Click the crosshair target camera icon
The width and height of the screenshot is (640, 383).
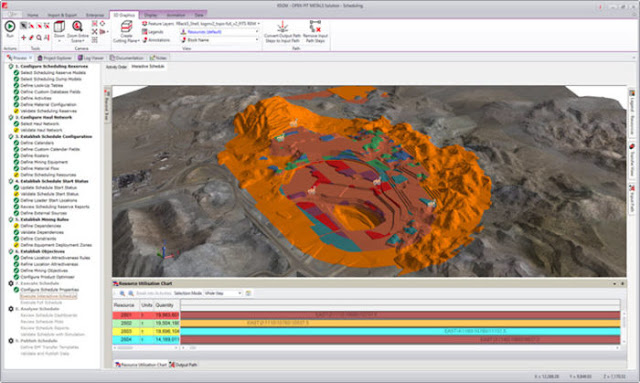[102, 24]
